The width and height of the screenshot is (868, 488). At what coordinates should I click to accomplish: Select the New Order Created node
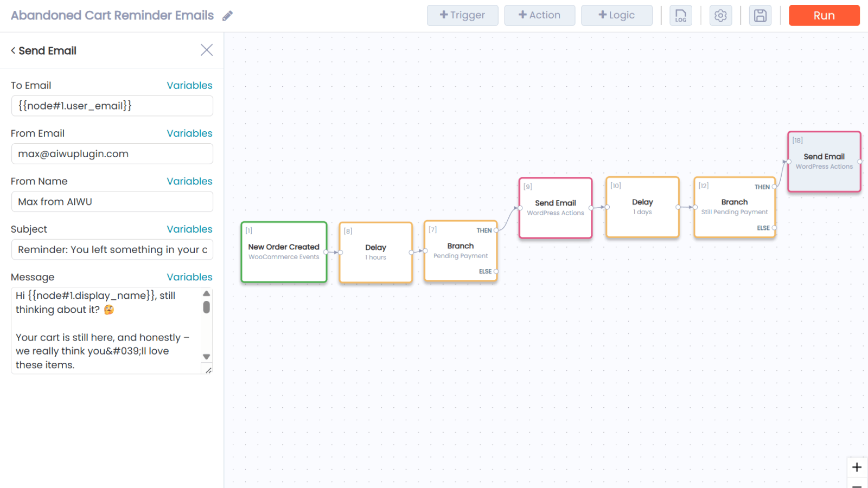pos(284,252)
